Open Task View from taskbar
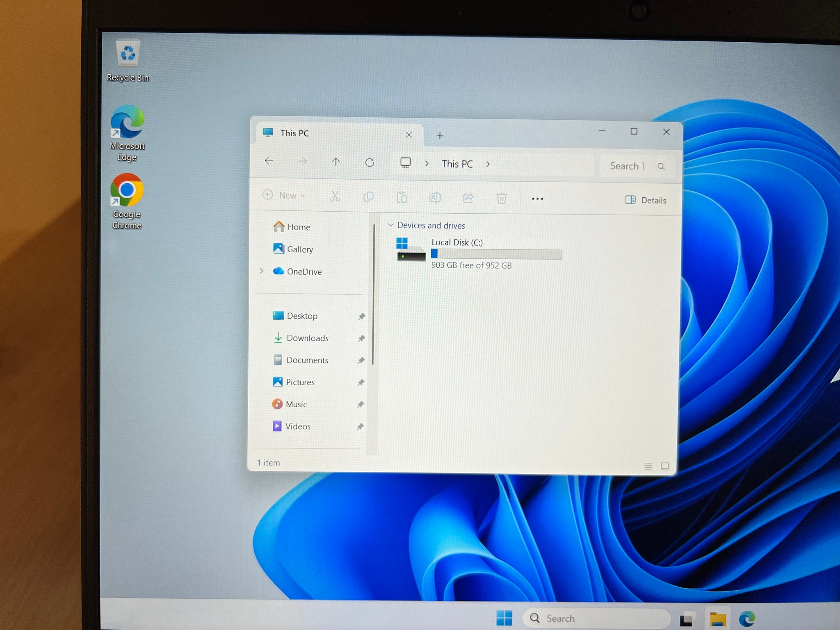 pos(687,619)
